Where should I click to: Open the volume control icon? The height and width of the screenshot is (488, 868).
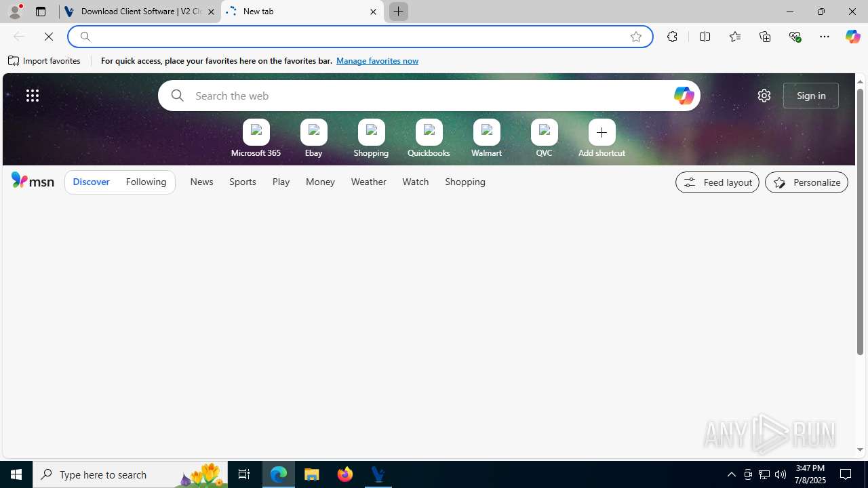(781, 474)
